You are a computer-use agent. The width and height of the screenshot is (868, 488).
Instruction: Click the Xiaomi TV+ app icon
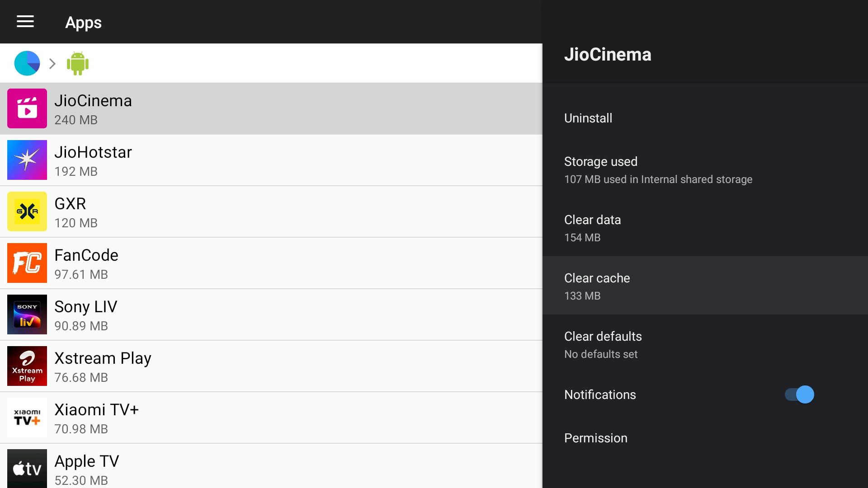27,418
